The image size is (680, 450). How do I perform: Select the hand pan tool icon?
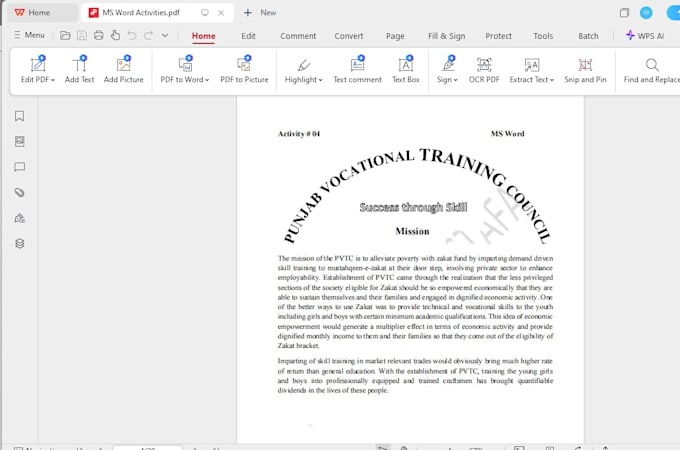point(115,36)
